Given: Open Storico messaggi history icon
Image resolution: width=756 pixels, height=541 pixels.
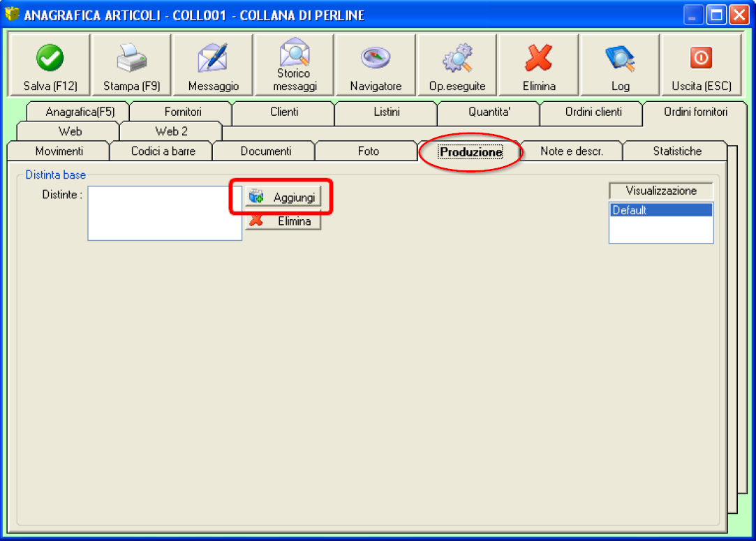Looking at the screenshot, I should (x=295, y=54).
